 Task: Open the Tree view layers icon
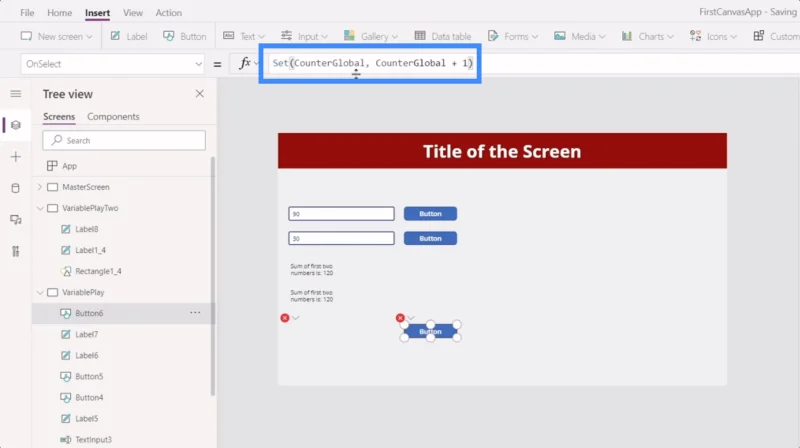pyautogui.click(x=16, y=125)
